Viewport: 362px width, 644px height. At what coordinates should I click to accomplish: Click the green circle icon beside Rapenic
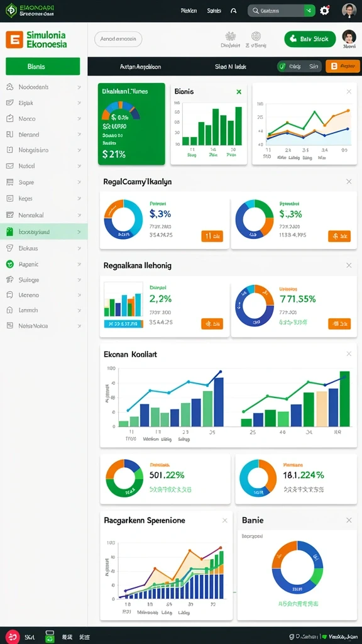click(10, 264)
